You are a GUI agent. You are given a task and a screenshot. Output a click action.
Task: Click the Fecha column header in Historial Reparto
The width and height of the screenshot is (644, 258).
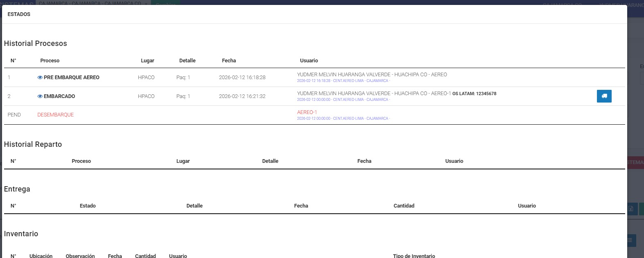pyautogui.click(x=364, y=161)
